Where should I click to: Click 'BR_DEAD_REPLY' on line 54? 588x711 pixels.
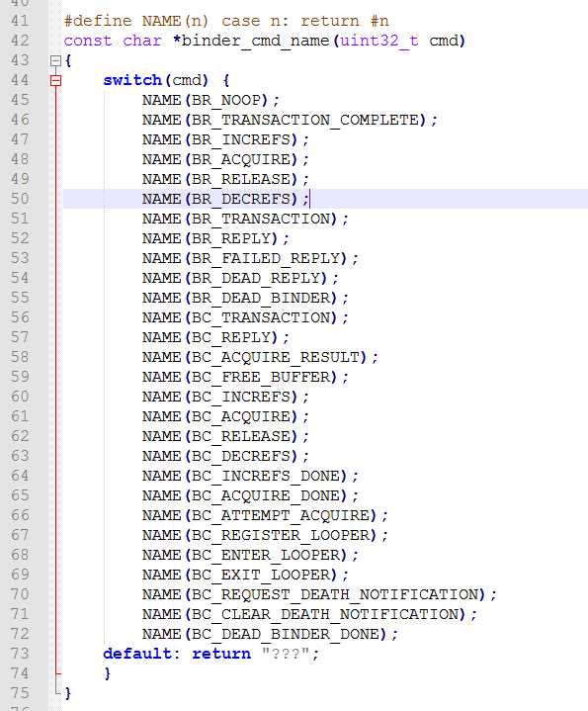[x=256, y=278]
